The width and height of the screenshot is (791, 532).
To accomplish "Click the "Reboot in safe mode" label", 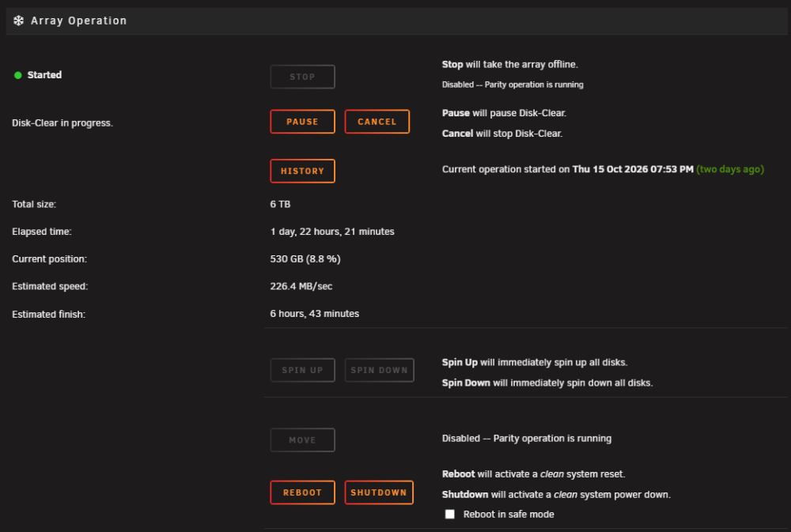I will [x=509, y=515].
